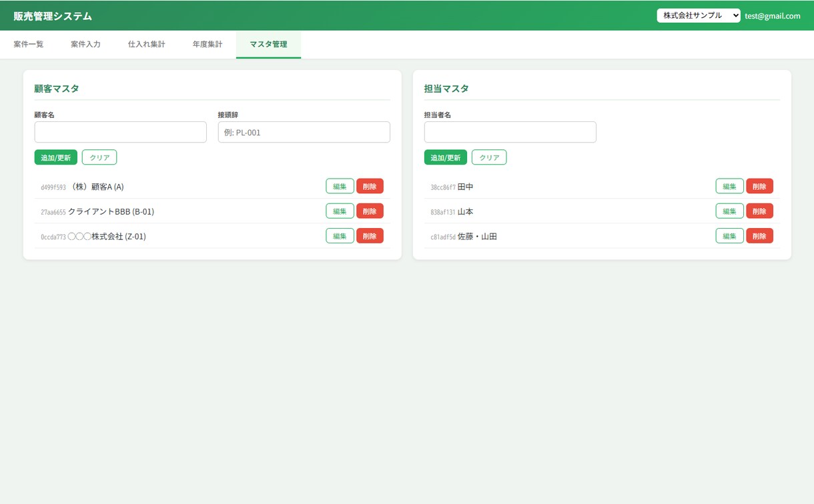
Task: Delete the 佐藤・山田 staff row
Action: point(759,235)
